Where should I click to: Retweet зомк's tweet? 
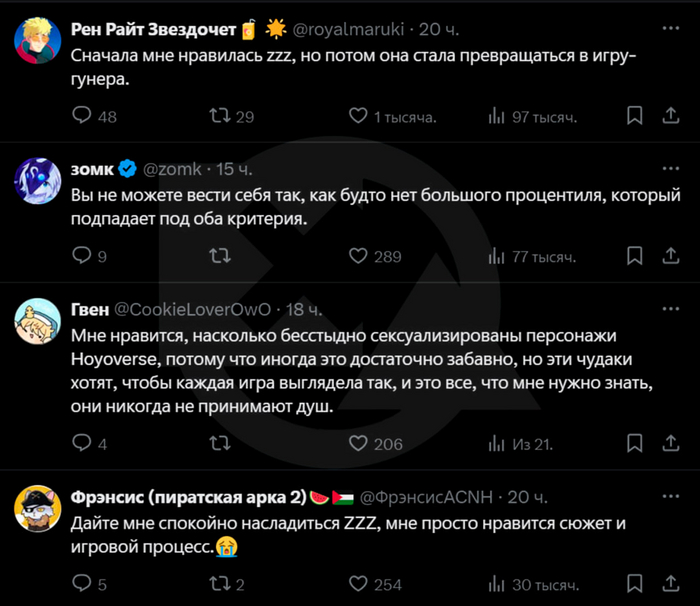tap(219, 257)
